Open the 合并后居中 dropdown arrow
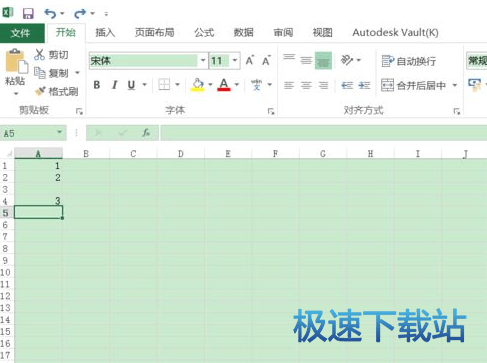 click(455, 85)
